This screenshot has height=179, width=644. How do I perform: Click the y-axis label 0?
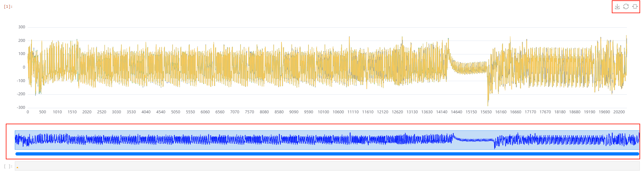(x=24, y=67)
